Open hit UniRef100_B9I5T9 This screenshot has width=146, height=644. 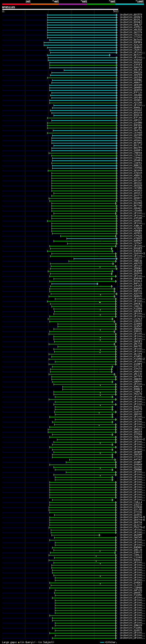point(131,15)
